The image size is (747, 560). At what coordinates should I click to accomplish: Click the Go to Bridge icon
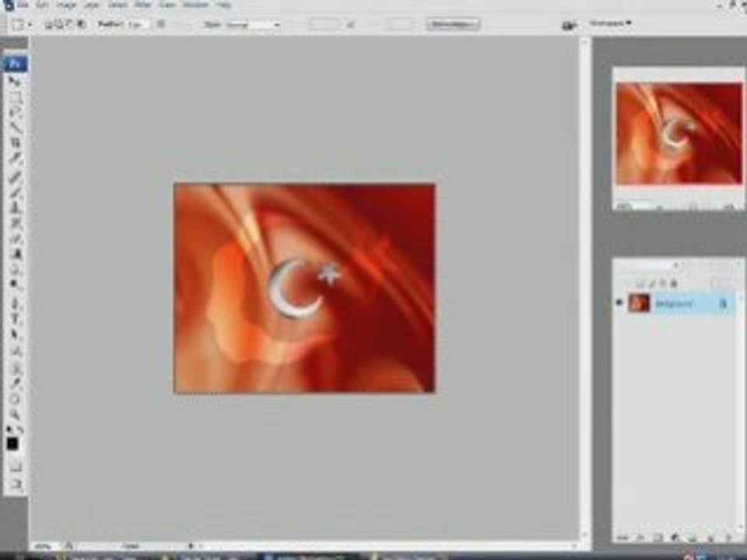pos(570,25)
